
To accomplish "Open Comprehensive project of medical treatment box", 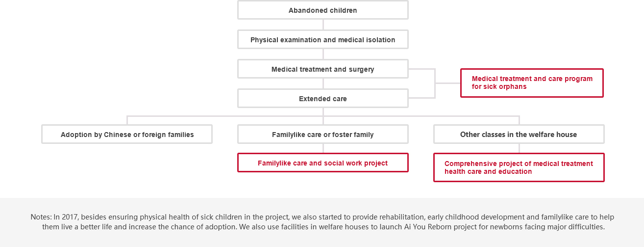I will 519,167.
